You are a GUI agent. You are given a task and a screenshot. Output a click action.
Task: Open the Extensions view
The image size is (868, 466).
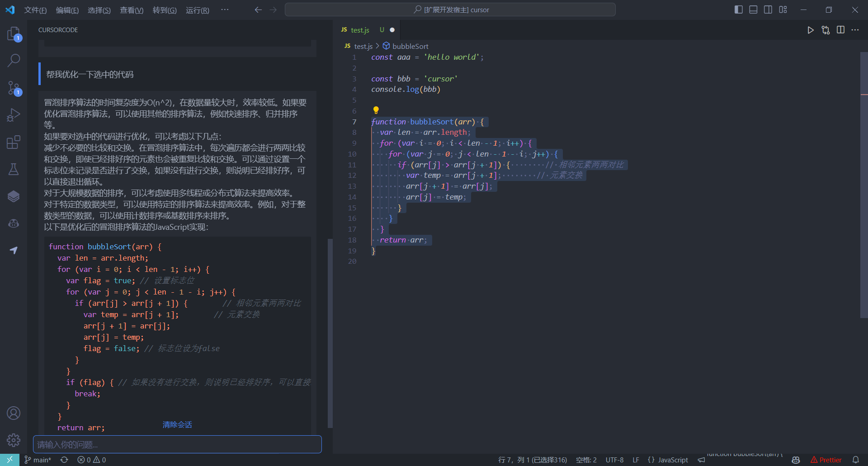coord(13,142)
